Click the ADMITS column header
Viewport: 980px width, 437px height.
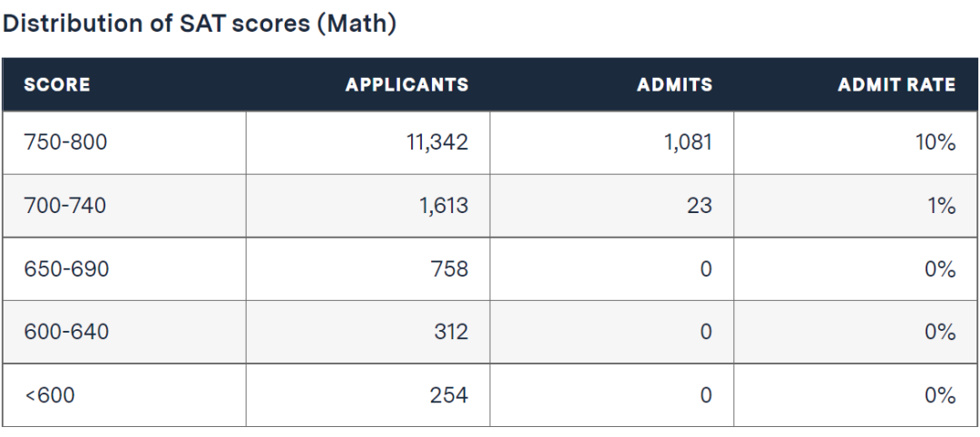pos(674,85)
